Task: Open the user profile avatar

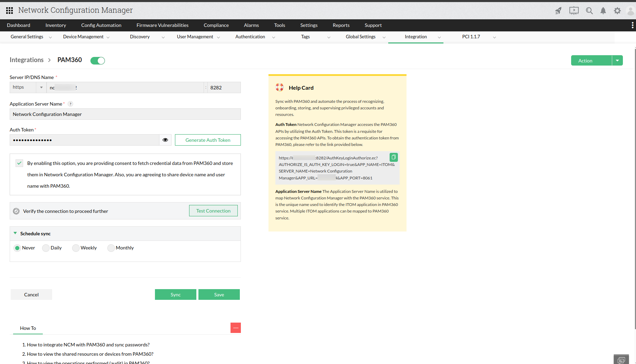Action: pos(631,11)
